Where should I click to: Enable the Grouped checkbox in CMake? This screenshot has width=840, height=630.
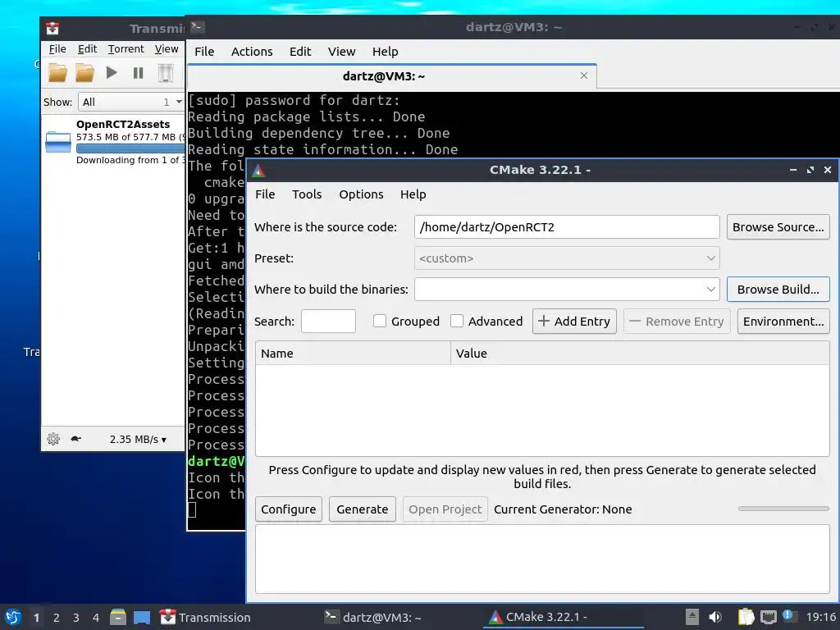379,321
